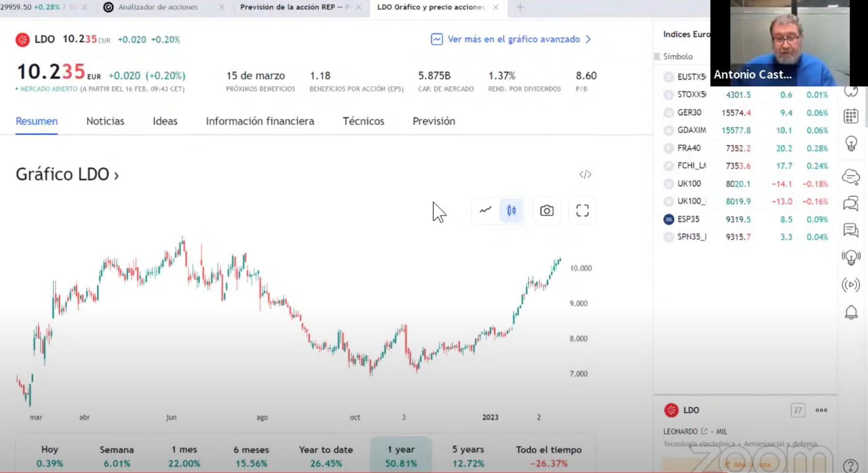The height and width of the screenshot is (473, 868).
Task: Select the SPN35 watchlist row
Action: (746, 237)
